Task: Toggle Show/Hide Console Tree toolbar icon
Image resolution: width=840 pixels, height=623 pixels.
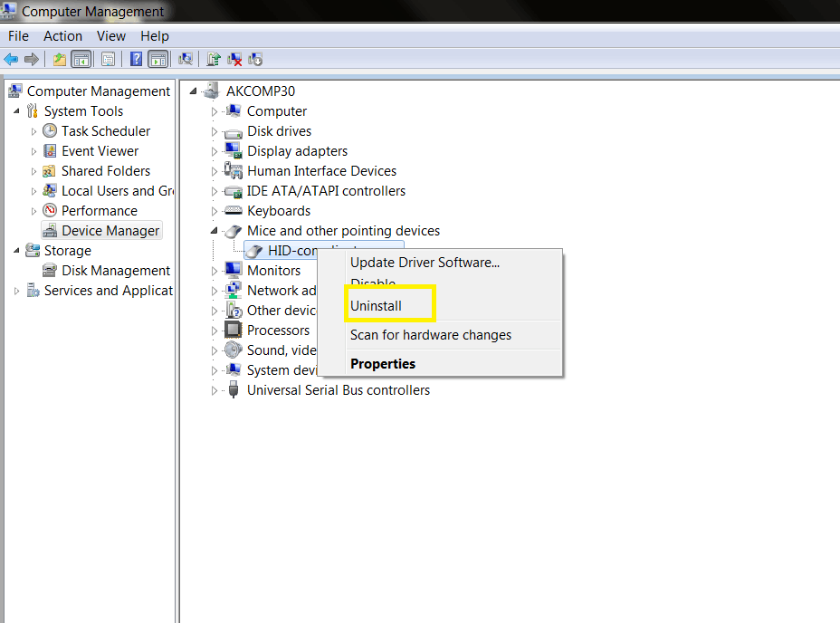Action: tap(81, 59)
